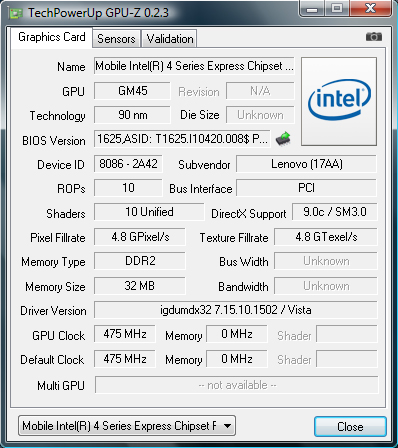Click the "Default Clock" label
This screenshot has height=448, width=398.
pyautogui.click(x=52, y=360)
